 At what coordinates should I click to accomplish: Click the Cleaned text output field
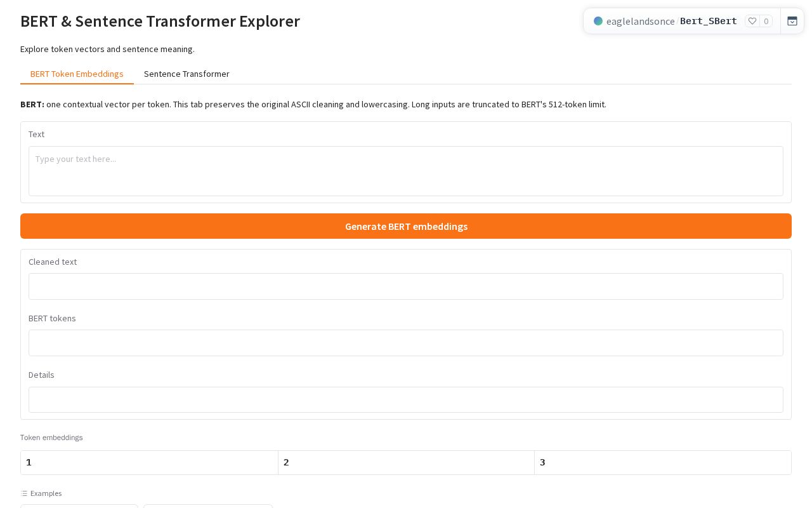[406, 286]
